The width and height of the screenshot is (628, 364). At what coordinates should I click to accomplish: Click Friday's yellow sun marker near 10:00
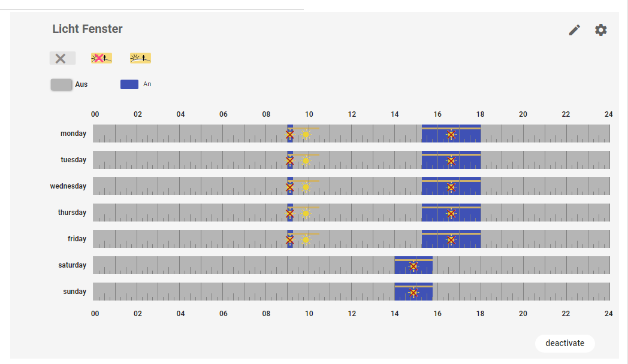pos(306,239)
